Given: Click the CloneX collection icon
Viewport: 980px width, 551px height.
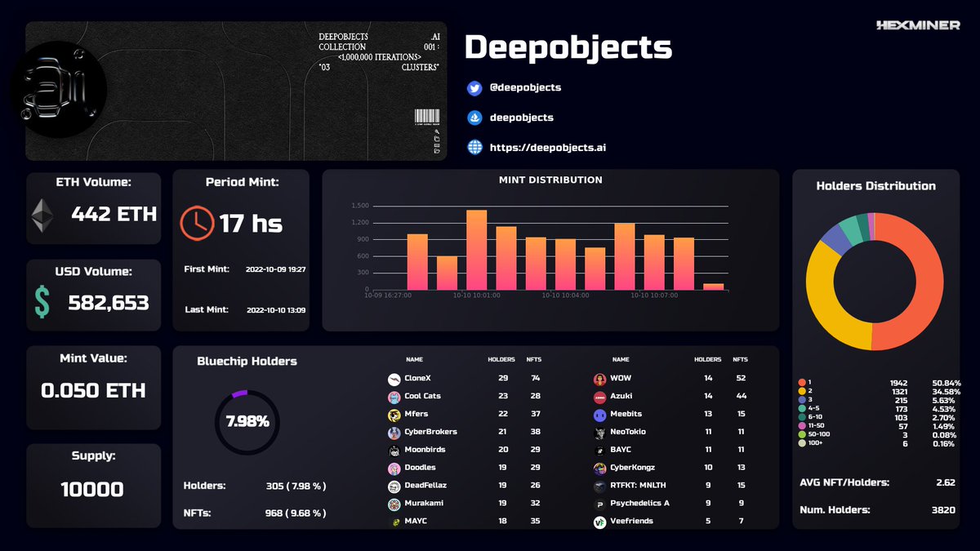Looking at the screenshot, I should (x=394, y=380).
